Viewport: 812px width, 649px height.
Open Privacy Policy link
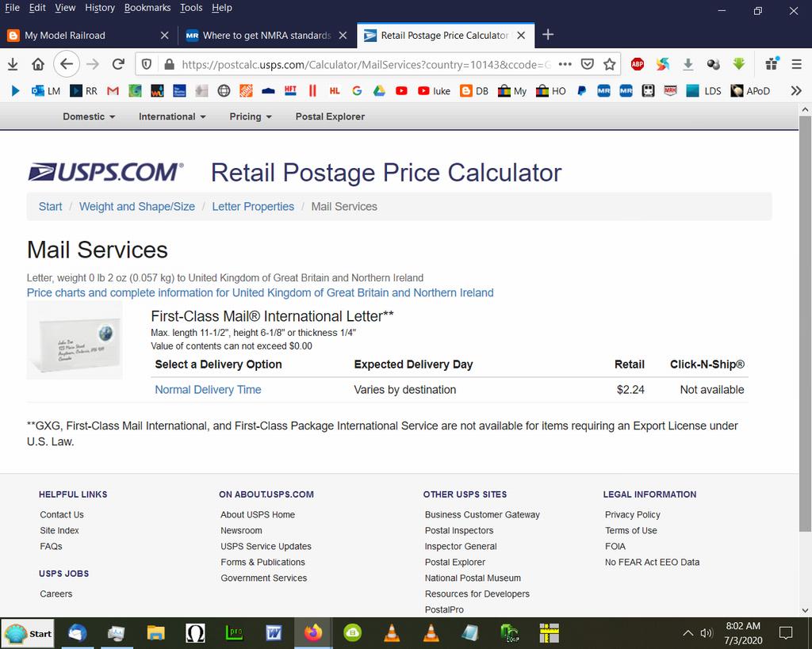coord(632,514)
